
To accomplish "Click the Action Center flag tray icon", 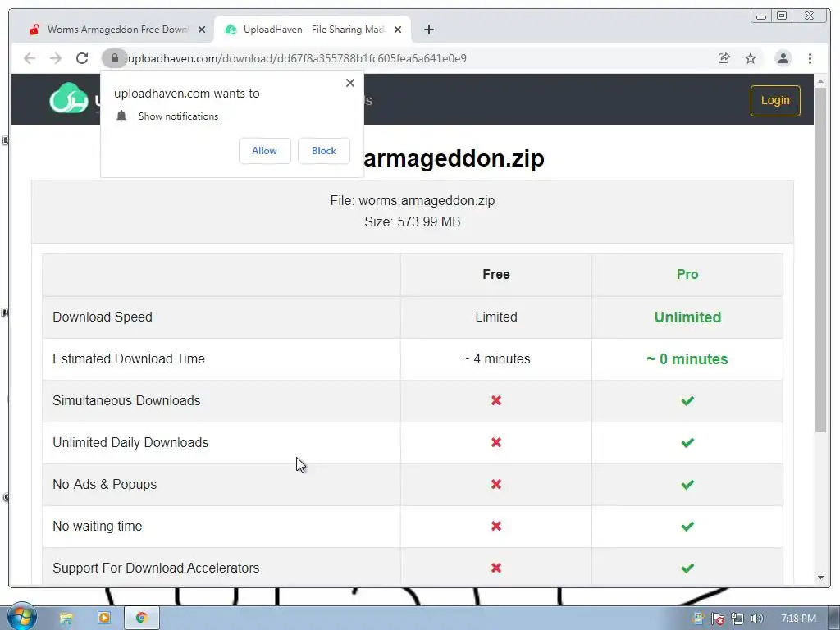I will click(717, 619).
